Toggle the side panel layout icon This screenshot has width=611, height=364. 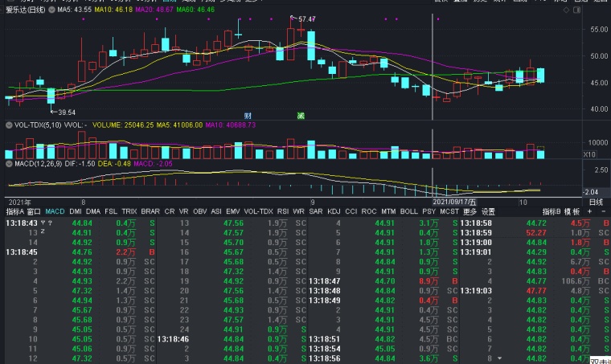[x=576, y=10]
